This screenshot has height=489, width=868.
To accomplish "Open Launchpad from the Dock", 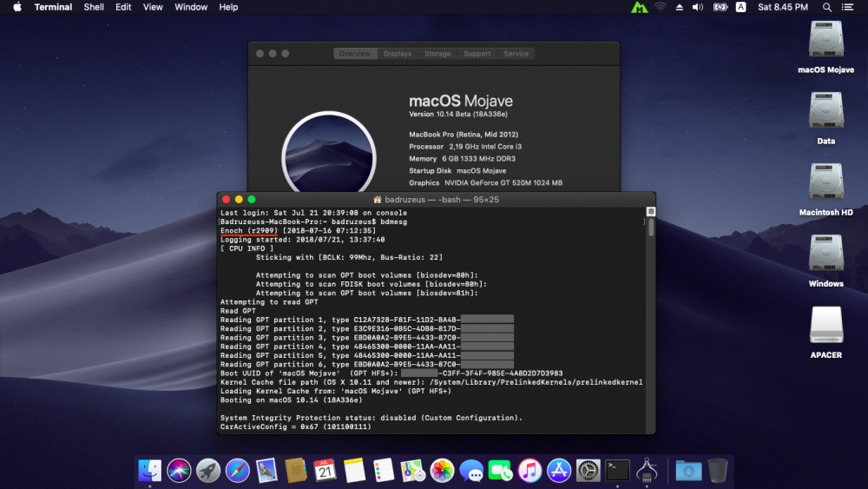I will (x=208, y=471).
